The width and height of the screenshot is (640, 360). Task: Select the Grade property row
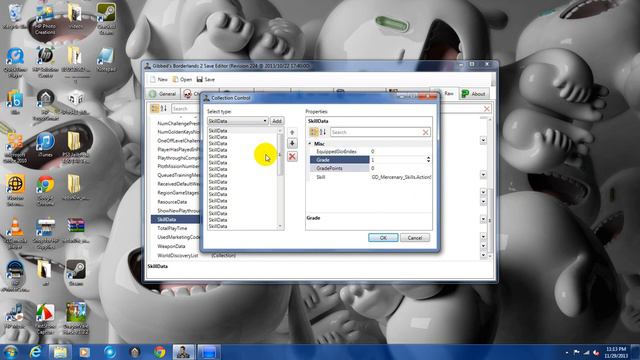pos(370,160)
